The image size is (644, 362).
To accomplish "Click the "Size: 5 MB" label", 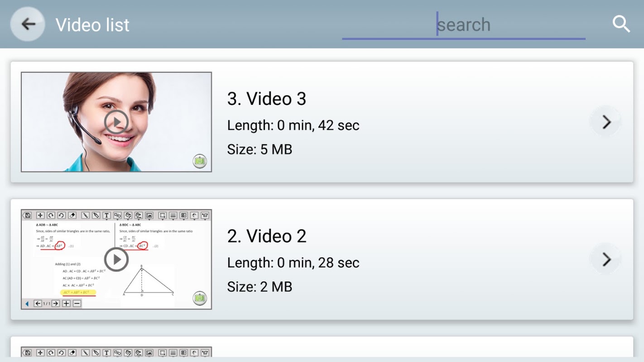I will (260, 149).
